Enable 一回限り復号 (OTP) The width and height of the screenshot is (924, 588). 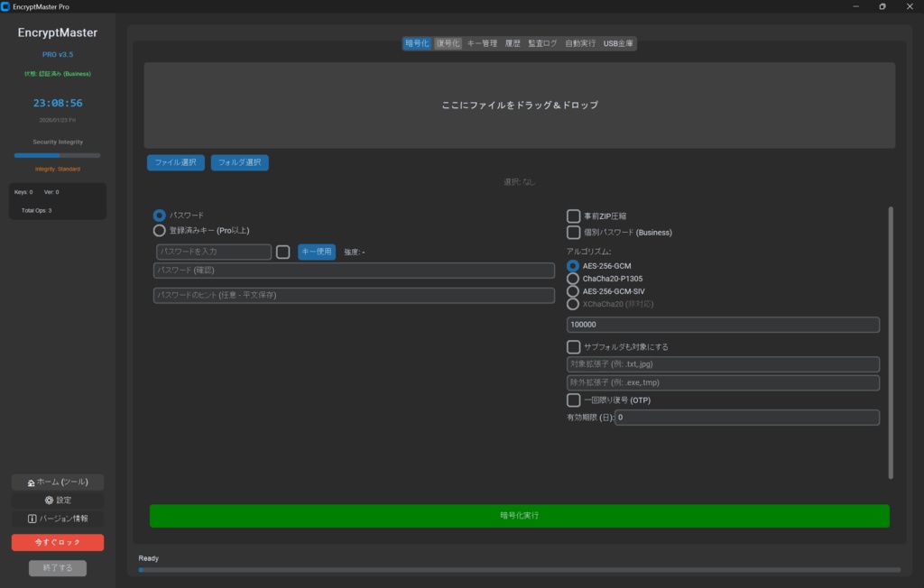[573, 400]
